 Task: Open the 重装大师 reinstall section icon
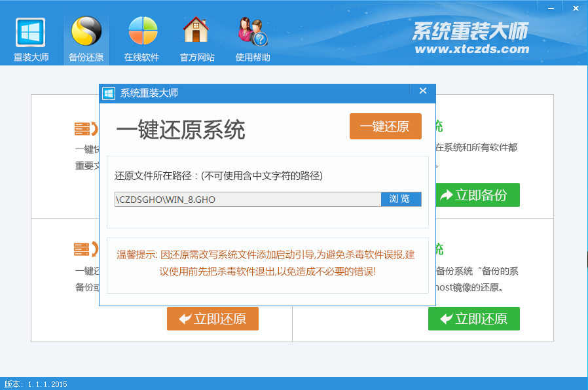click(31, 33)
